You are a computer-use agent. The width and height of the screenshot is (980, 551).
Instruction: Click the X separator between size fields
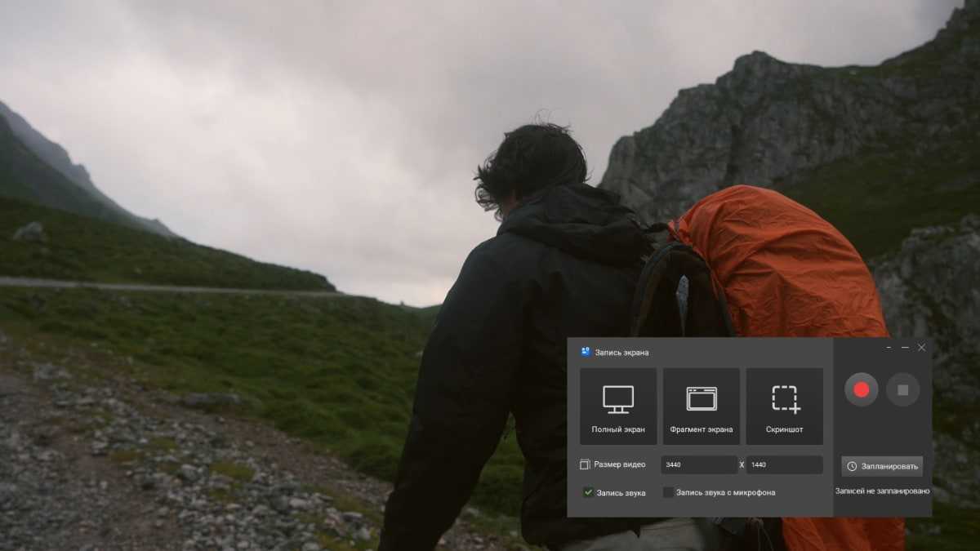point(742,464)
